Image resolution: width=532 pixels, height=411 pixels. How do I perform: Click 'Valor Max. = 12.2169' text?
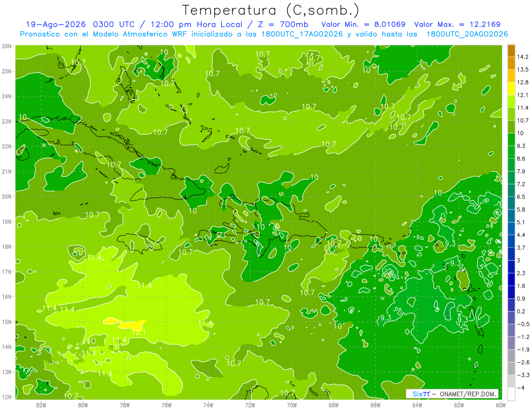click(458, 24)
